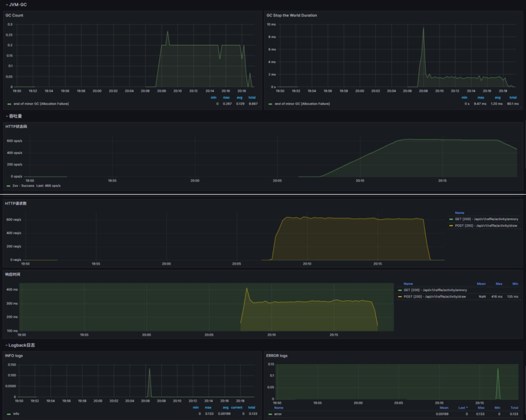
Task: Toggle GET armory series in 响应时间 legend
Action: click(x=435, y=290)
